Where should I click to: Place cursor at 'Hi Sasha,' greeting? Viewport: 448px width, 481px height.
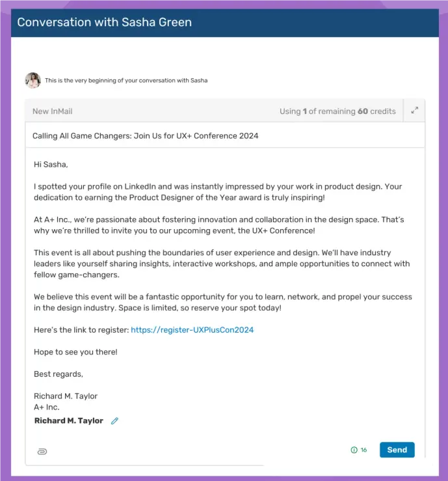click(51, 165)
